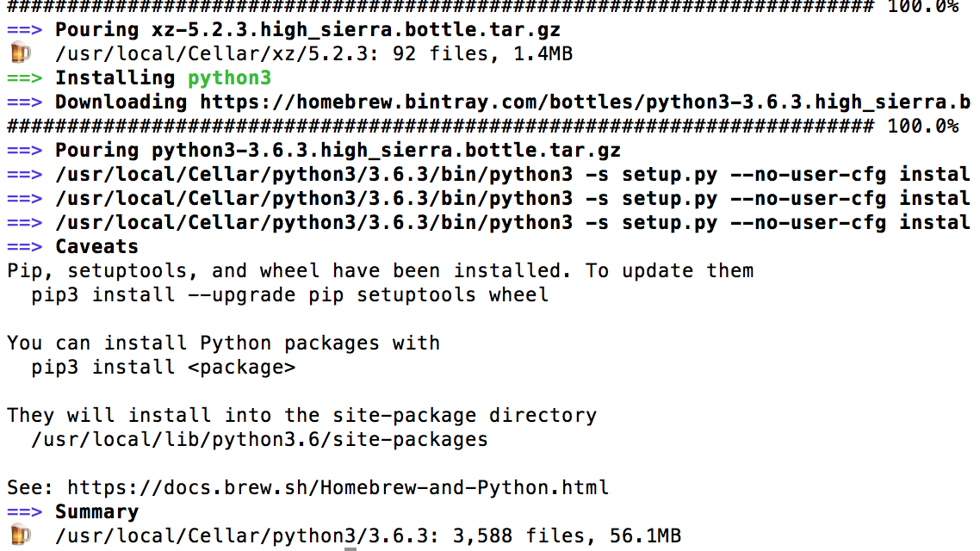
Task: Click the green arrow before Downloading
Action: point(25,102)
